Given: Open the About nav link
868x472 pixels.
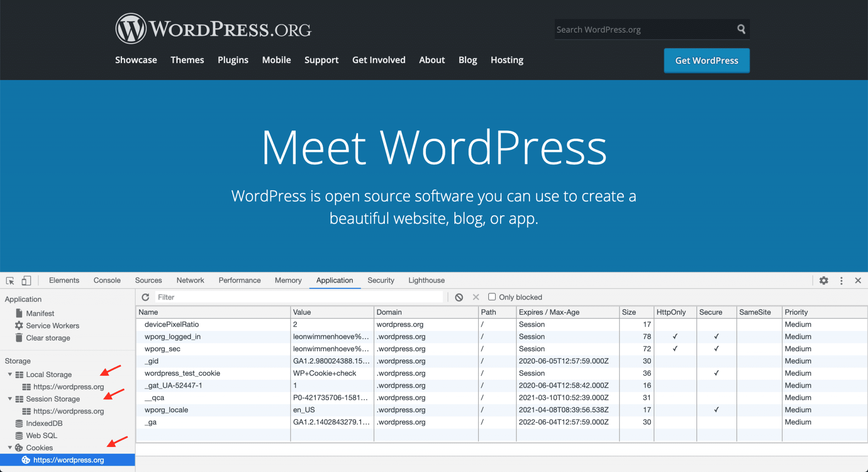Looking at the screenshot, I should pos(432,60).
